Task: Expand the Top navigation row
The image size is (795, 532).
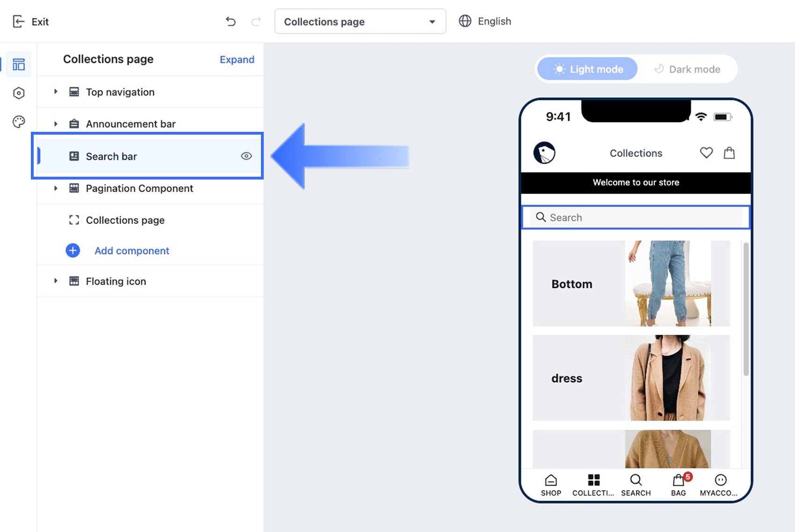Action: 56,92
